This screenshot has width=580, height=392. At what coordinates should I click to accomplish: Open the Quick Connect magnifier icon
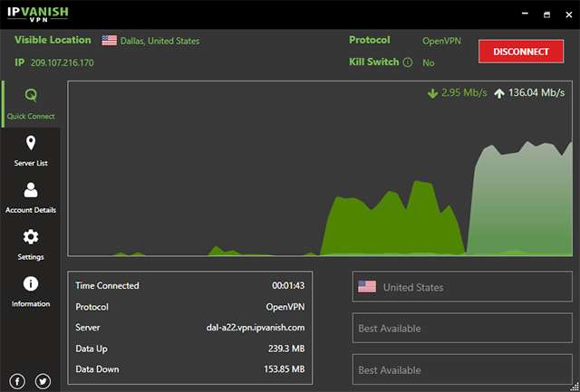[x=31, y=95]
